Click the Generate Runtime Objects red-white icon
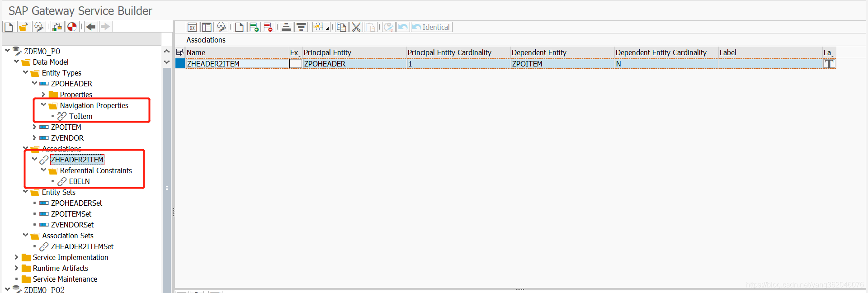868x293 pixels. [x=72, y=27]
